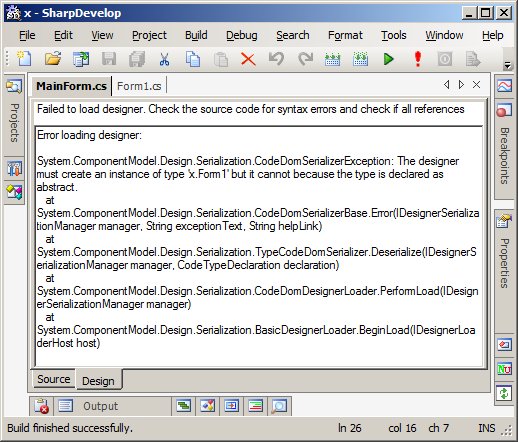The width and height of the screenshot is (518, 442).
Task: Open the Debug menu
Action: pos(242,35)
